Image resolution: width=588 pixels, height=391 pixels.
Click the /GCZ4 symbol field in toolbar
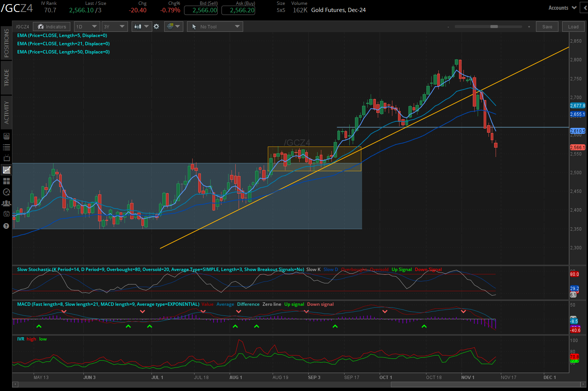click(22, 27)
